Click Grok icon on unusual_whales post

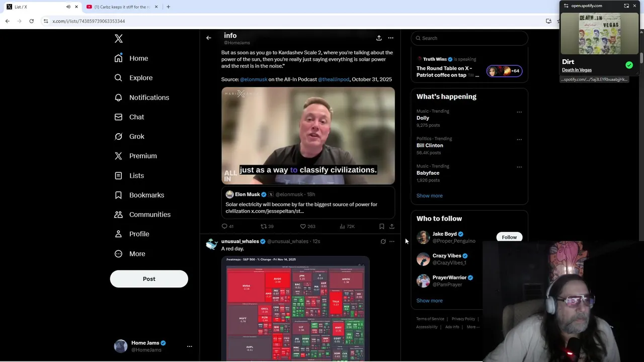click(383, 241)
